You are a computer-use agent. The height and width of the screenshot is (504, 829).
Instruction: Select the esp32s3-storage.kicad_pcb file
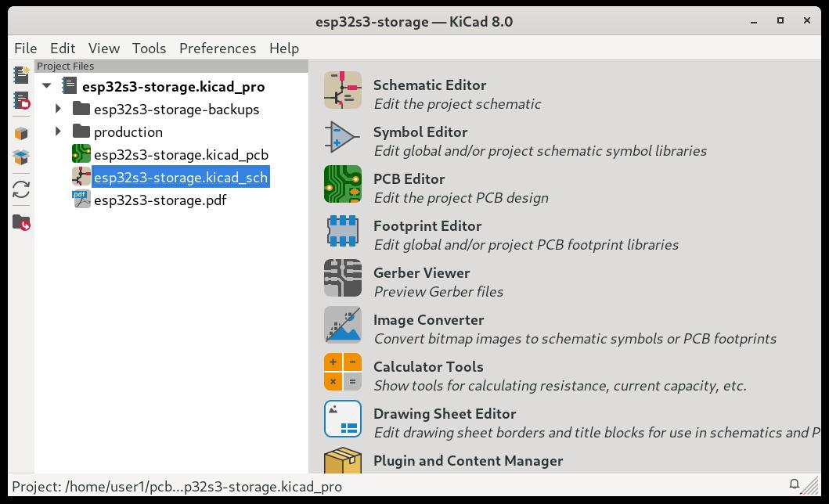[181, 155]
